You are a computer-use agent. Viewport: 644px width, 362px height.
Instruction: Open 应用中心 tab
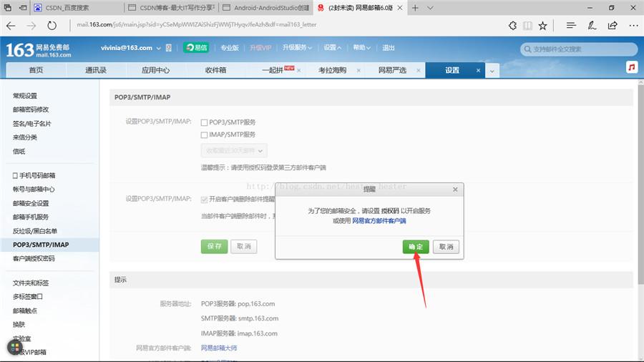[156, 70]
